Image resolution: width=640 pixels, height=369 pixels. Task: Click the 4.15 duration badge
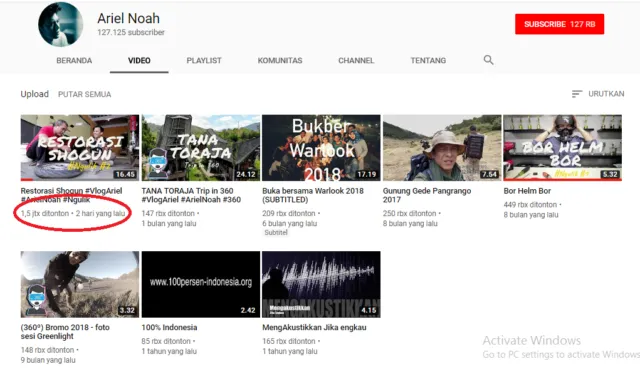pos(369,310)
